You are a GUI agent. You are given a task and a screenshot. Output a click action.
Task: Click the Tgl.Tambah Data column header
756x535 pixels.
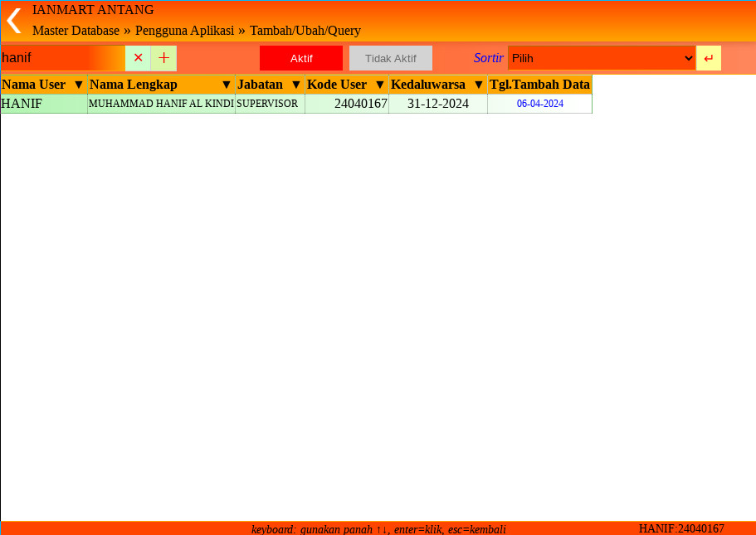539,85
